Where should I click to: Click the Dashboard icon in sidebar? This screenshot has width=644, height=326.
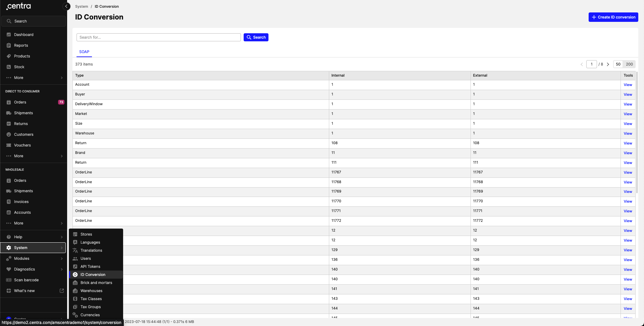[9, 35]
